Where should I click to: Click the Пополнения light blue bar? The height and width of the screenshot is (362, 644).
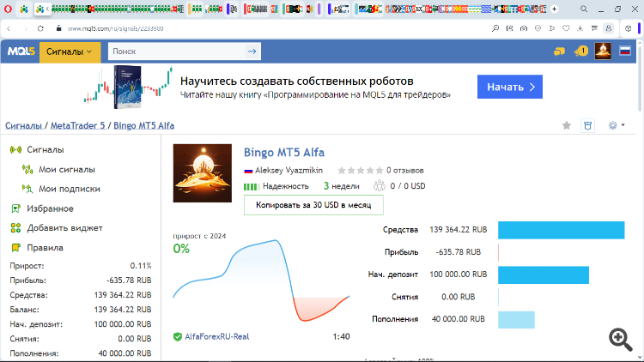pyautogui.click(x=516, y=320)
